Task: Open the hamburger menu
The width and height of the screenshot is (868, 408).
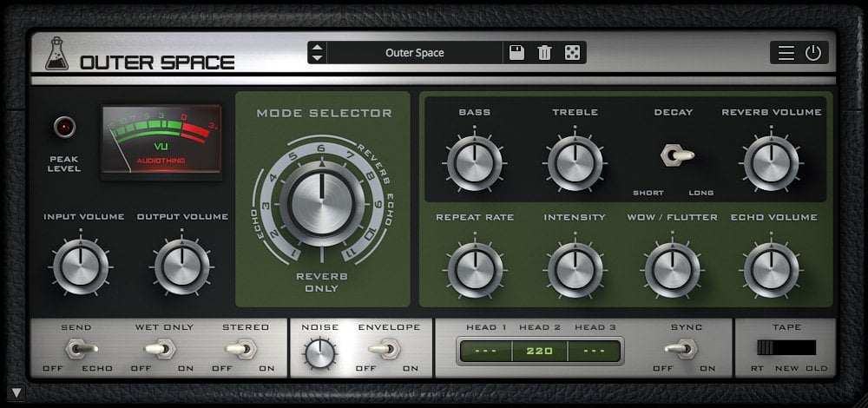Action: click(x=786, y=53)
